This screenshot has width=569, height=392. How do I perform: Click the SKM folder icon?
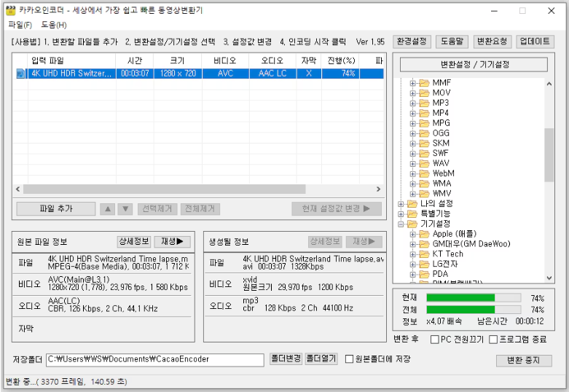click(424, 144)
